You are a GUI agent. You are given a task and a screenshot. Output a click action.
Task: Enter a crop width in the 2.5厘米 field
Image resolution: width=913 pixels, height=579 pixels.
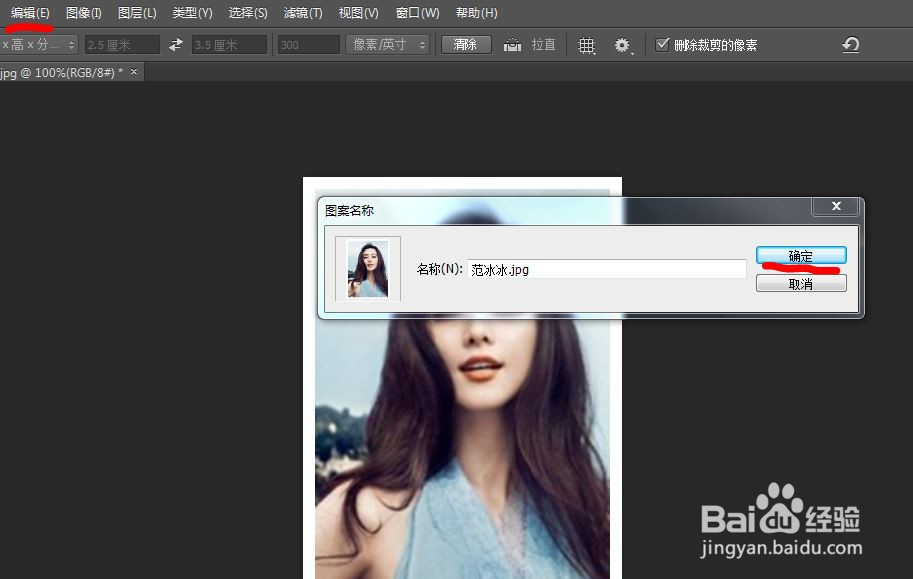[120, 44]
